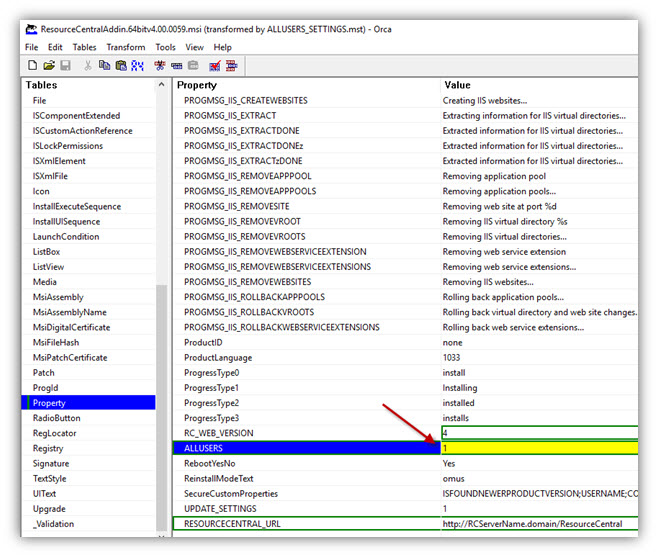The image size is (658, 557).
Task: Select the highlighted Property table
Action: (89, 403)
